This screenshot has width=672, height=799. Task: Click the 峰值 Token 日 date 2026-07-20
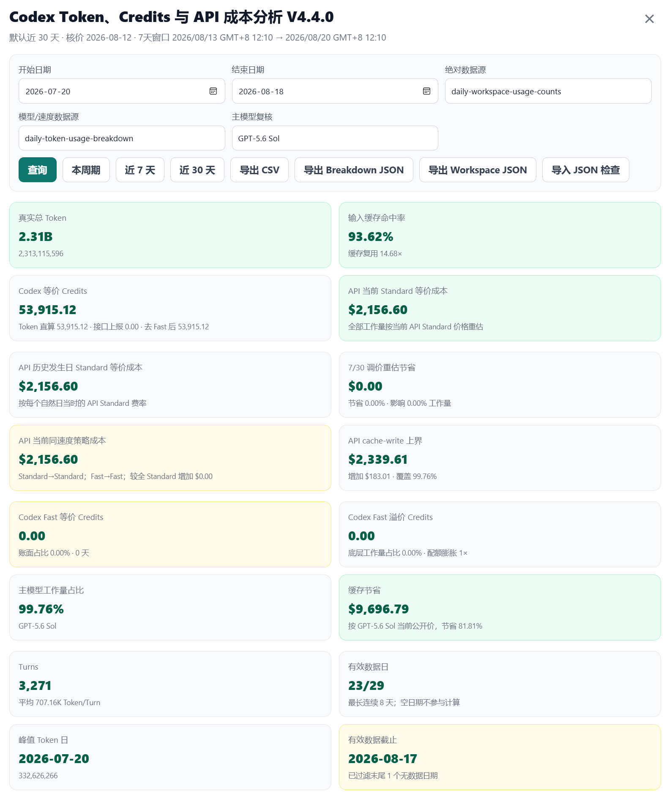point(54,759)
